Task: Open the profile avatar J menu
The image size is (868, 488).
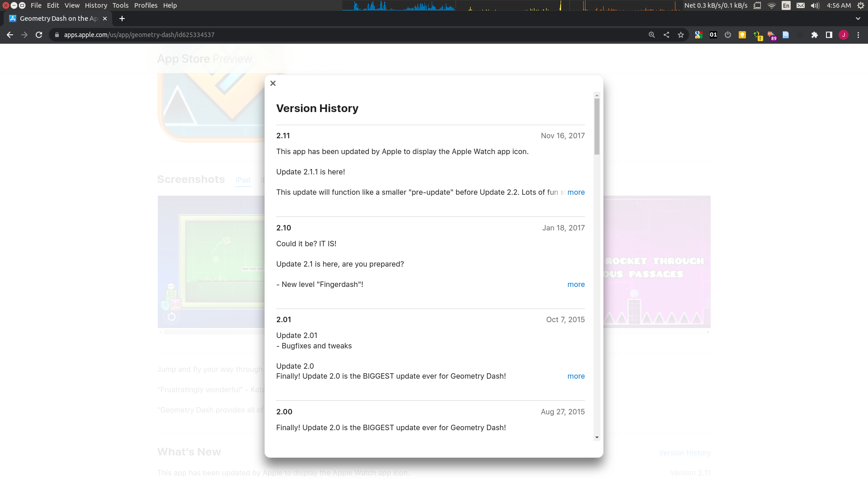Action: [x=844, y=35]
